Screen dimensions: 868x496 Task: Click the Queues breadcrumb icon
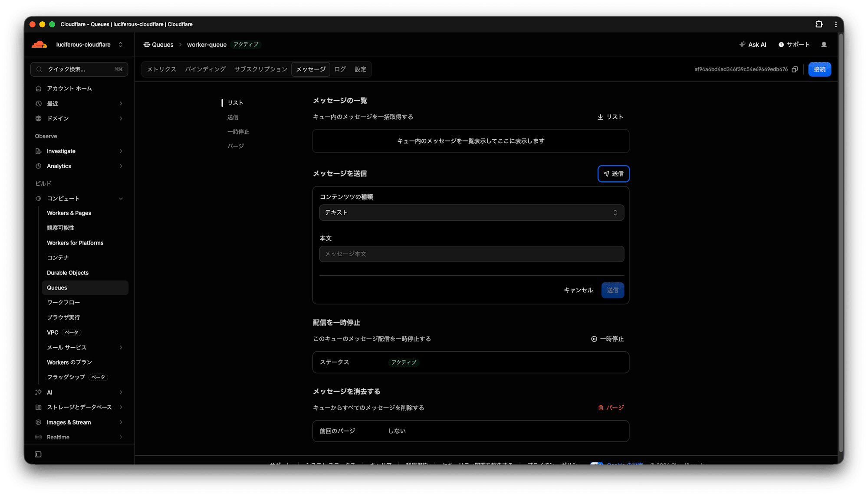(x=147, y=45)
